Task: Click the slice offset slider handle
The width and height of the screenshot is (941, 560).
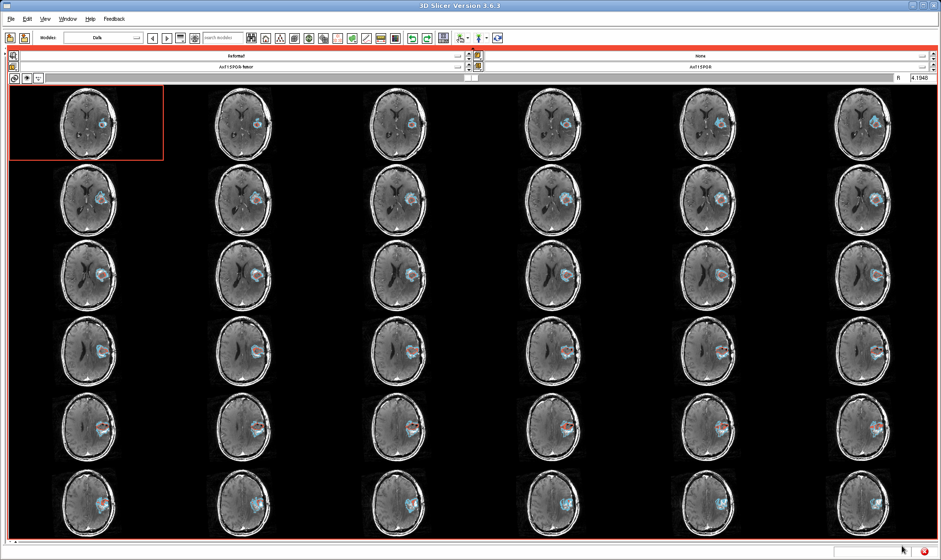Action: coord(471,78)
